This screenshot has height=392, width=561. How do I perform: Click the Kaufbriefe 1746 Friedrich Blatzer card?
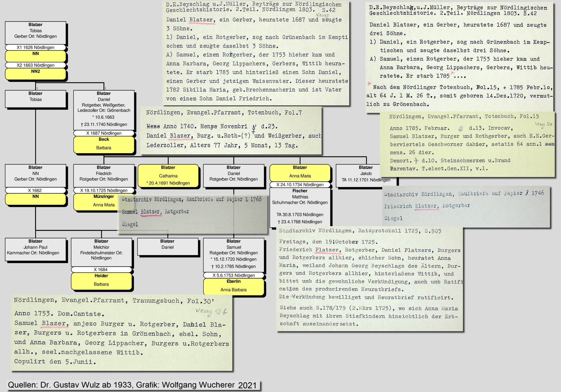pos(466,206)
